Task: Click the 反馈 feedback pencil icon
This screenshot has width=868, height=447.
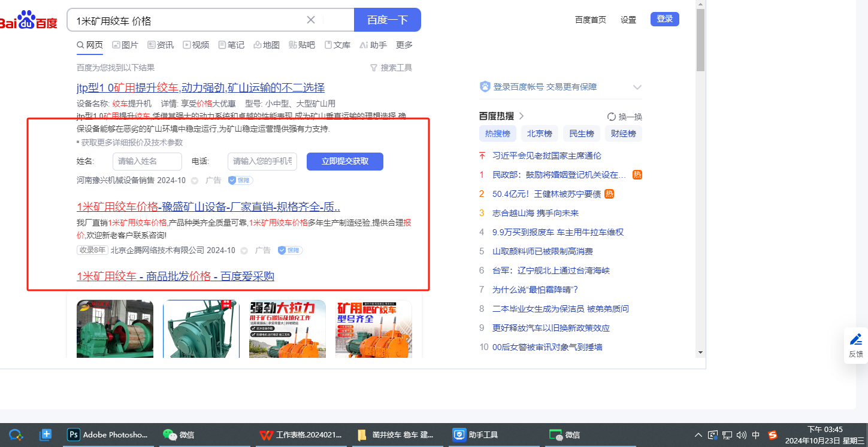Action: (856, 340)
